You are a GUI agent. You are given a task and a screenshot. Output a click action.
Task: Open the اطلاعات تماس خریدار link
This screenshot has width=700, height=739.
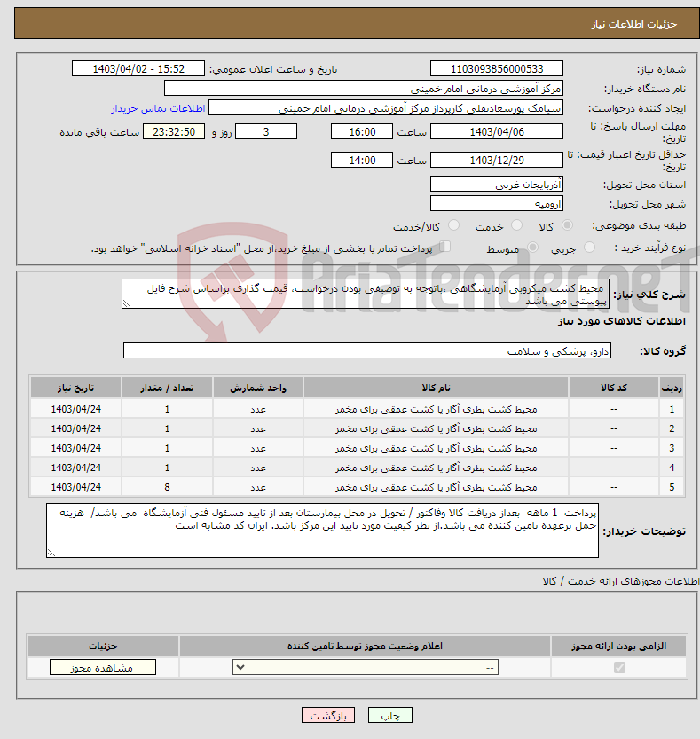click(x=158, y=108)
